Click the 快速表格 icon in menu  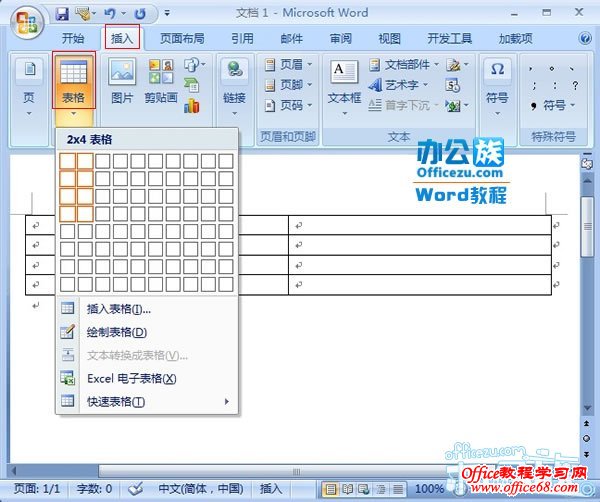pos(68,401)
